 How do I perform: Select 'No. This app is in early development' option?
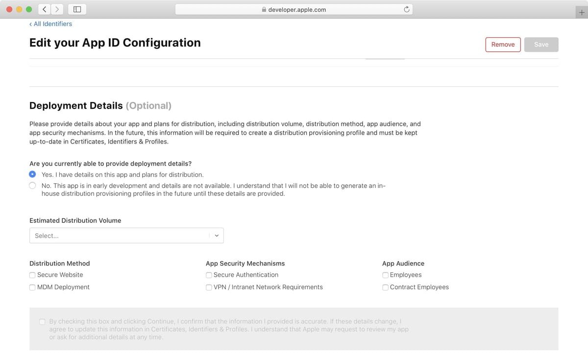coord(32,186)
